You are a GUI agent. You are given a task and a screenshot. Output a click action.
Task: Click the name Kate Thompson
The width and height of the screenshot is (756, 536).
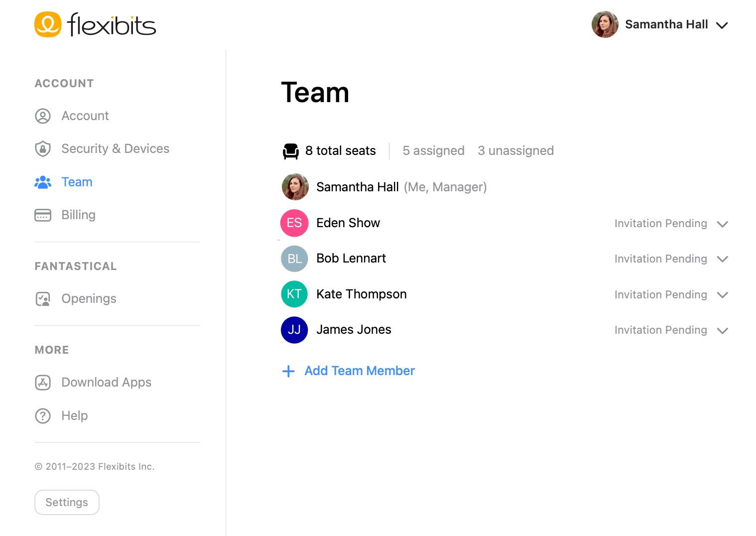[362, 294]
